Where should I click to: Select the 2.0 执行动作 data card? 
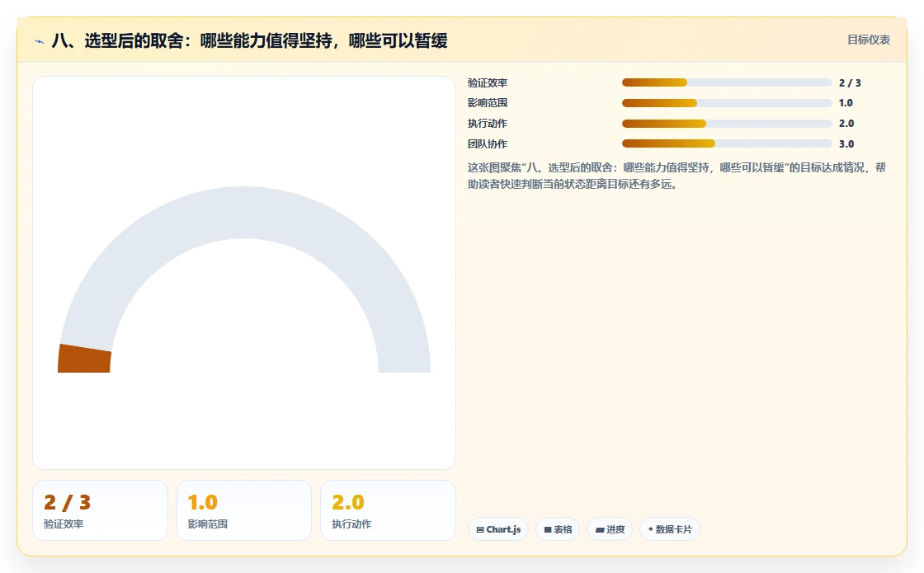pyautogui.click(x=388, y=510)
